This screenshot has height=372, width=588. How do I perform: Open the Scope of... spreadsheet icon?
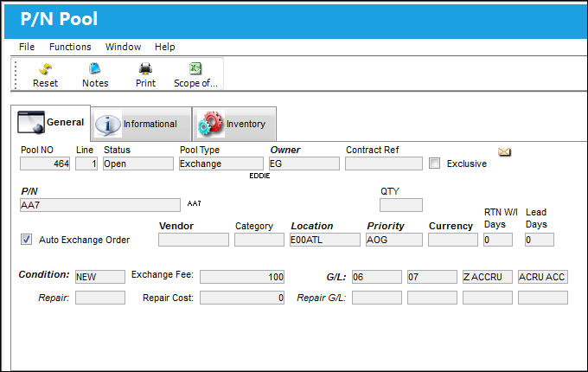(x=195, y=68)
